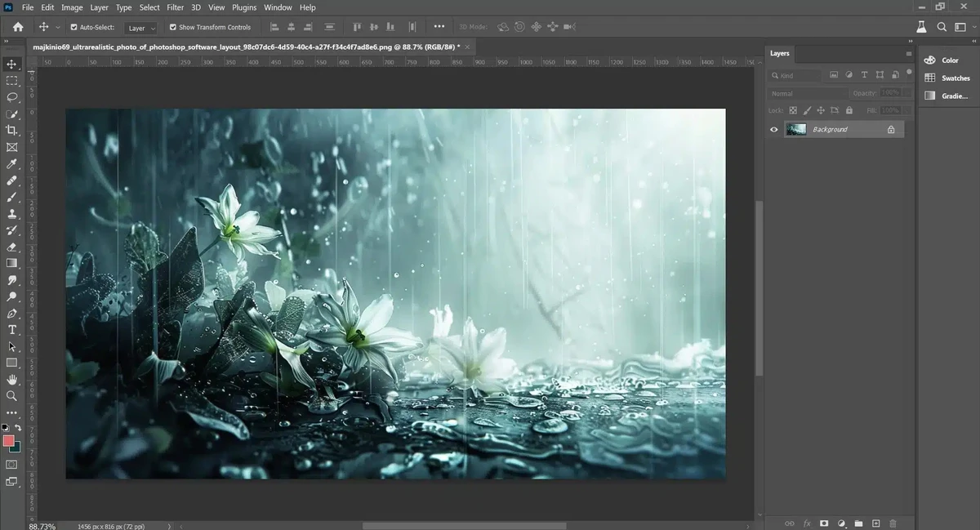This screenshot has height=530, width=980.
Task: Activate the Zoom tool in toolbar
Action: (x=12, y=396)
